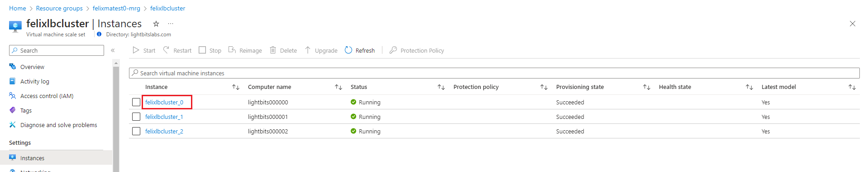This screenshot has width=868, height=172.
Task: Click the Reimage icon in toolbar
Action: [232, 50]
